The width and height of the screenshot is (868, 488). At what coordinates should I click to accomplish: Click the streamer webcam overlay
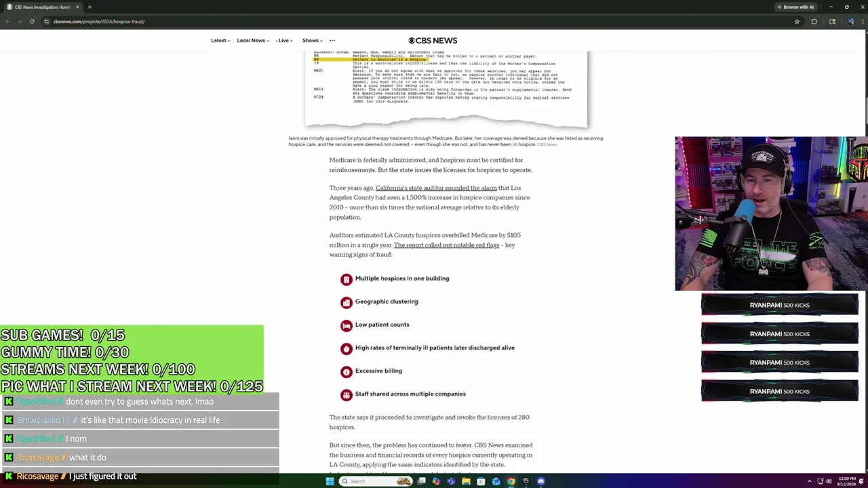(x=771, y=213)
